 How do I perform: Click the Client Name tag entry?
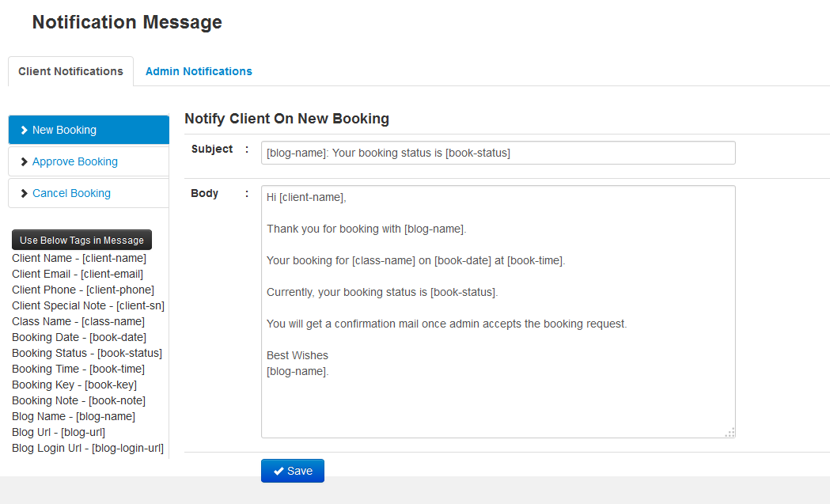click(x=79, y=259)
